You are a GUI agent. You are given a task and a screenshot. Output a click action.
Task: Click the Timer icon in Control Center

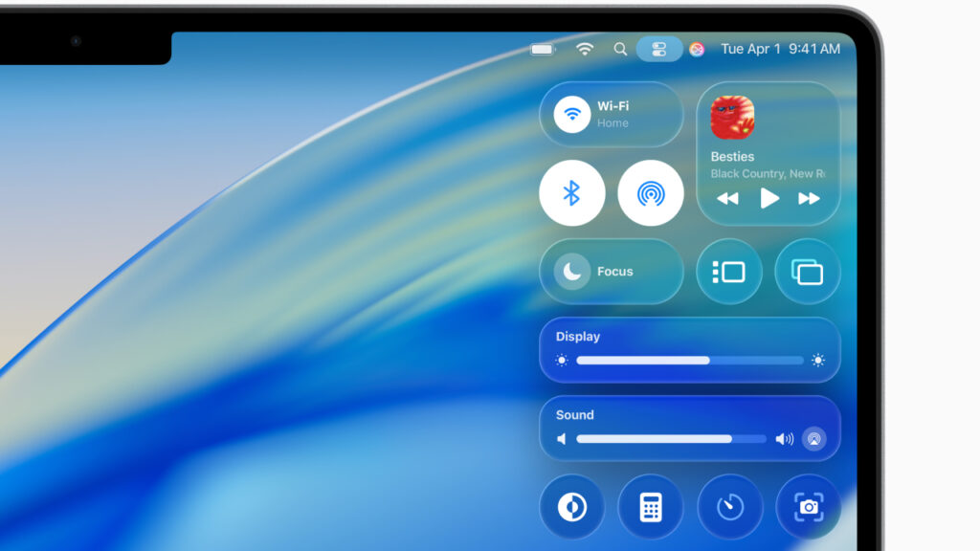pos(729,507)
